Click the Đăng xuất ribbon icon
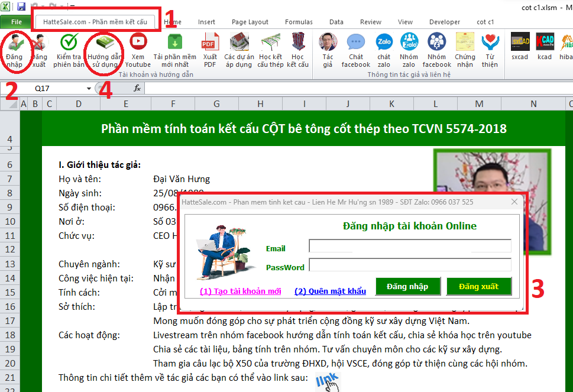The height and width of the screenshot is (392, 573). click(x=39, y=50)
